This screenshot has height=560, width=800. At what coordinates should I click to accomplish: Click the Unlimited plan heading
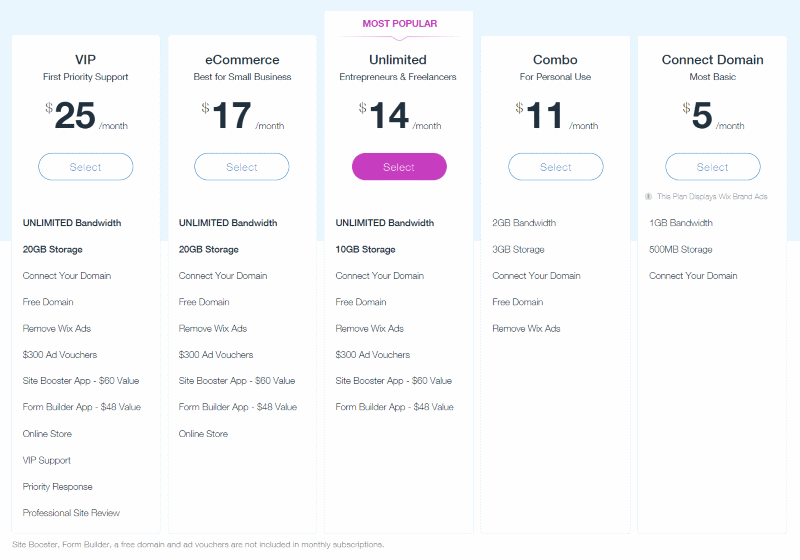coord(398,60)
